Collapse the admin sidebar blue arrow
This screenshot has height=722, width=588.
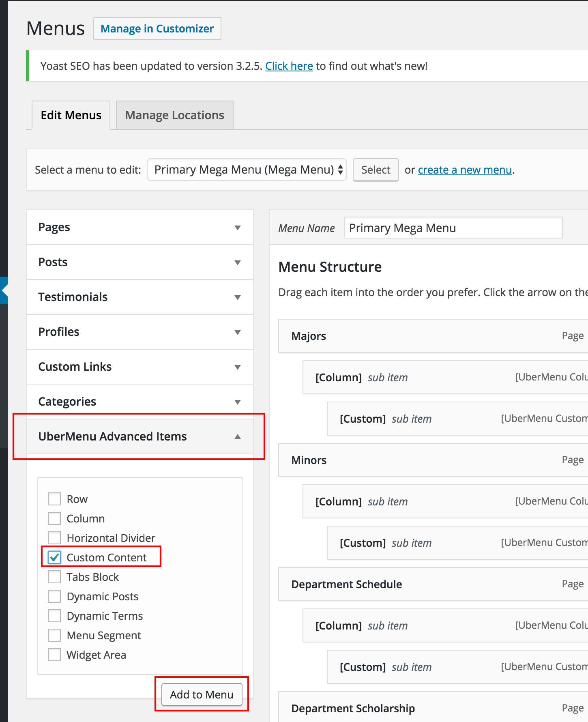[4, 290]
